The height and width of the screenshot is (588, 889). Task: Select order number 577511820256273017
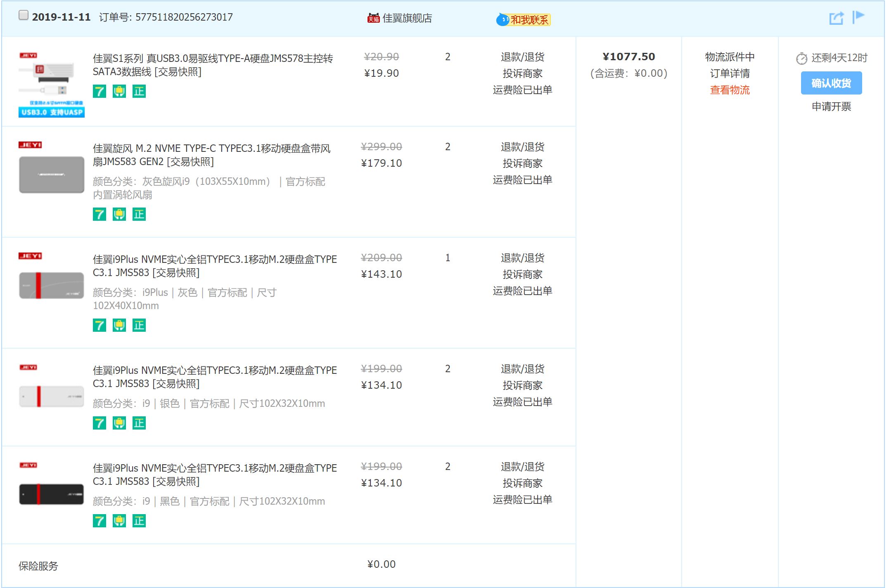pyautogui.click(x=184, y=17)
